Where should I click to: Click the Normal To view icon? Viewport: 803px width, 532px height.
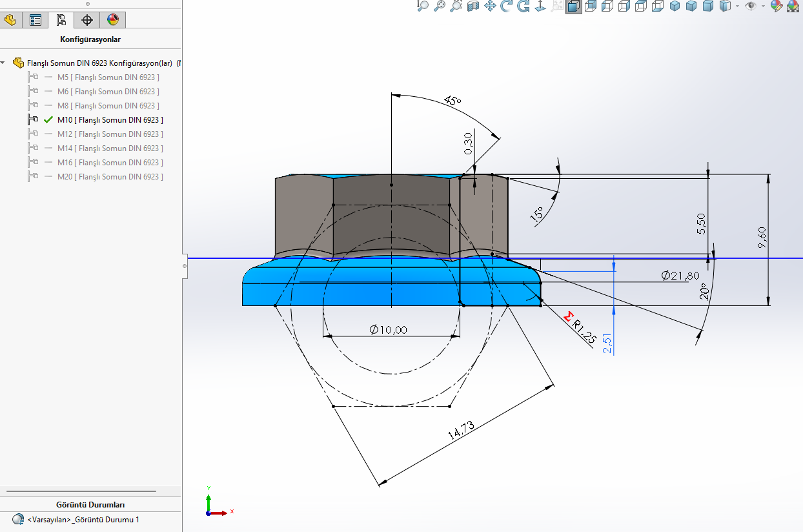tap(540, 6)
